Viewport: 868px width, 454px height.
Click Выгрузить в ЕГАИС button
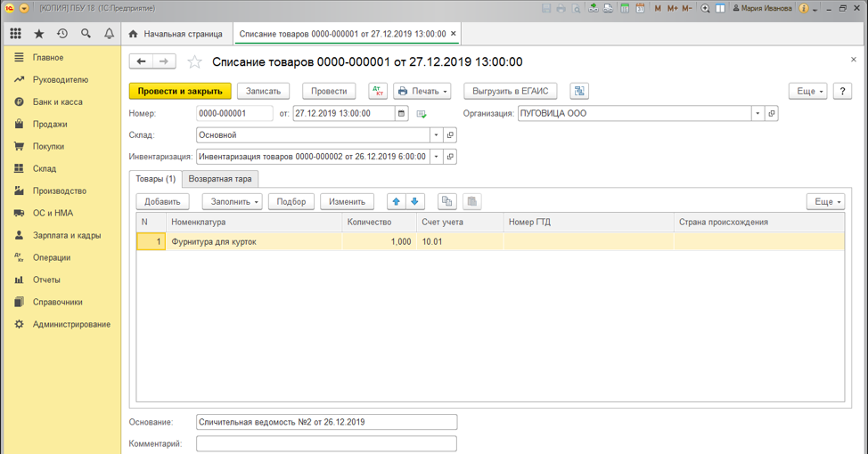[x=511, y=91]
